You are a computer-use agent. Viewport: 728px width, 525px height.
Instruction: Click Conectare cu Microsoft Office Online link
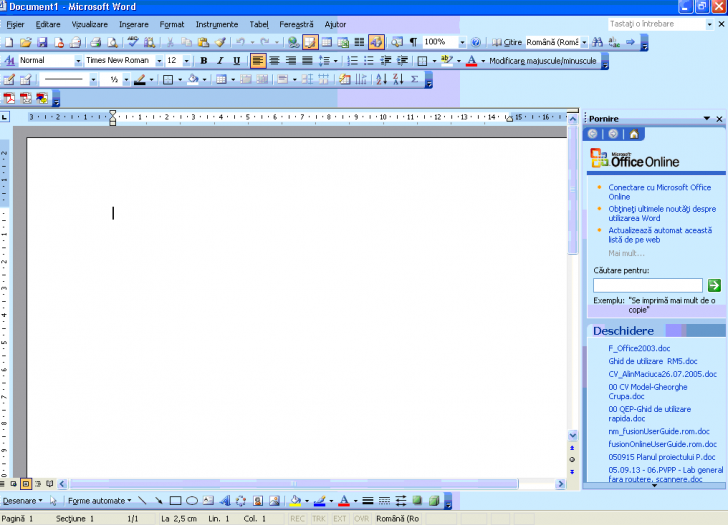(x=659, y=192)
